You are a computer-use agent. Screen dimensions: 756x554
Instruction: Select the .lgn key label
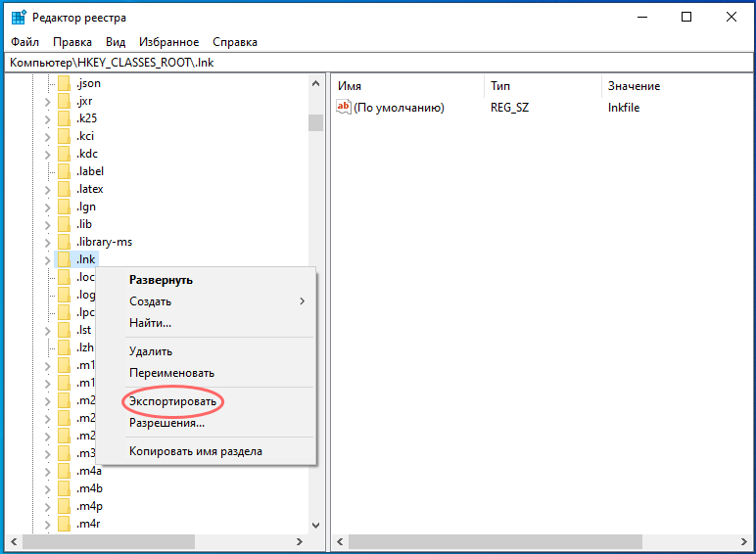pyautogui.click(x=86, y=207)
